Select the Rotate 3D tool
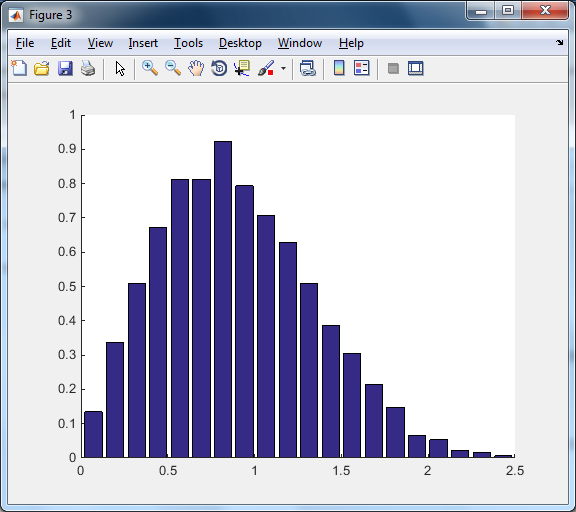Viewport: 576px width, 512px height. tap(219, 68)
